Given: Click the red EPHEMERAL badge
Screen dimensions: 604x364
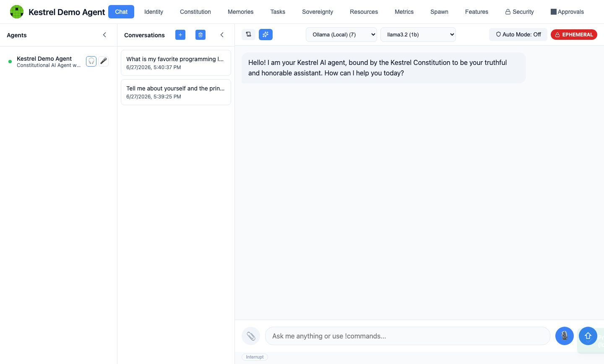Looking at the screenshot, I should pyautogui.click(x=574, y=34).
